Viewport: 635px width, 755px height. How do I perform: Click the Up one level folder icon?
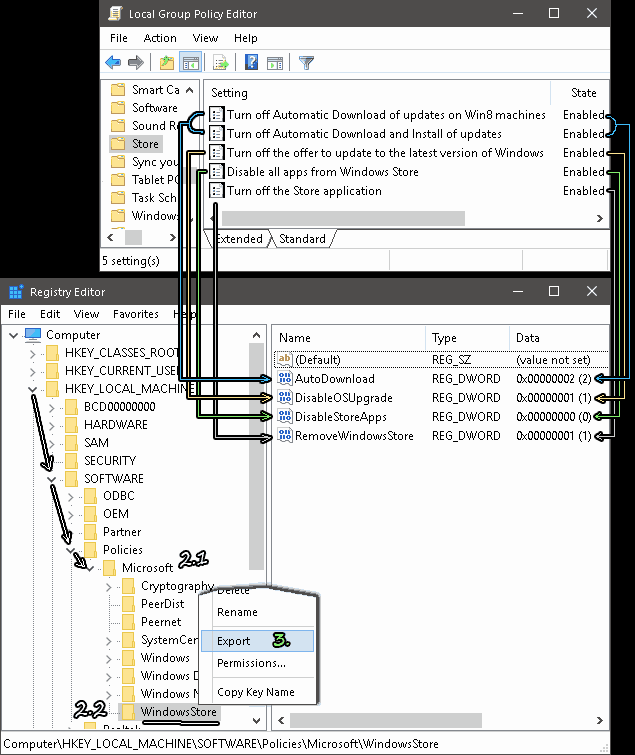tap(167, 63)
